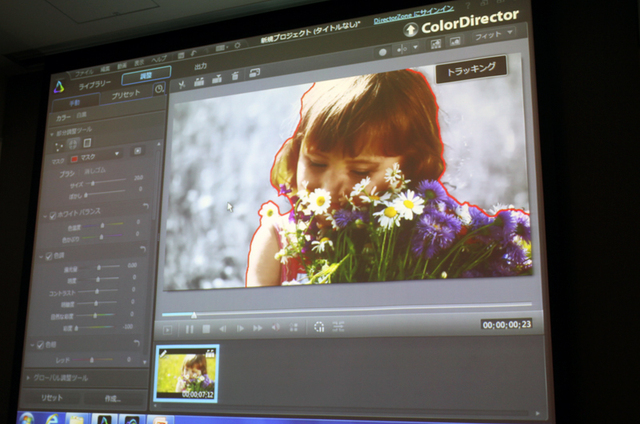Image resolution: width=640 pixels, height=424 pixels.
Task: Toggle the ホワイトバランス checkbox
Action: pos(53,214)
